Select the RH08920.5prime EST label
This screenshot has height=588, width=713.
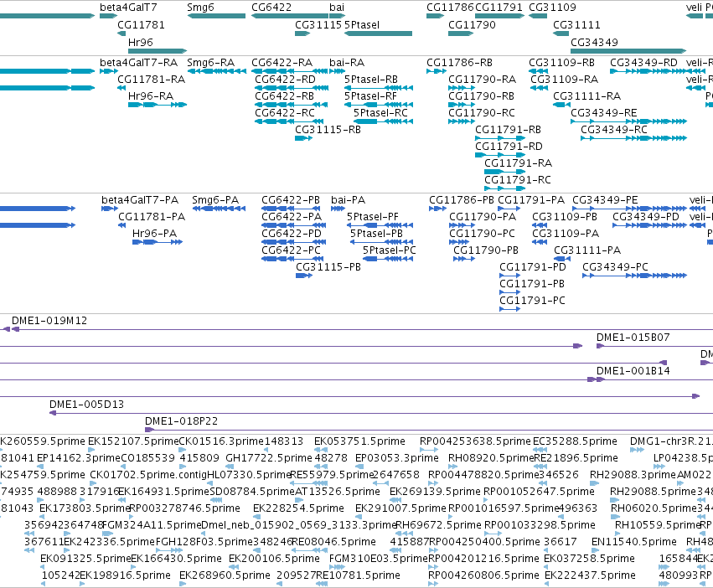(491, 458)
